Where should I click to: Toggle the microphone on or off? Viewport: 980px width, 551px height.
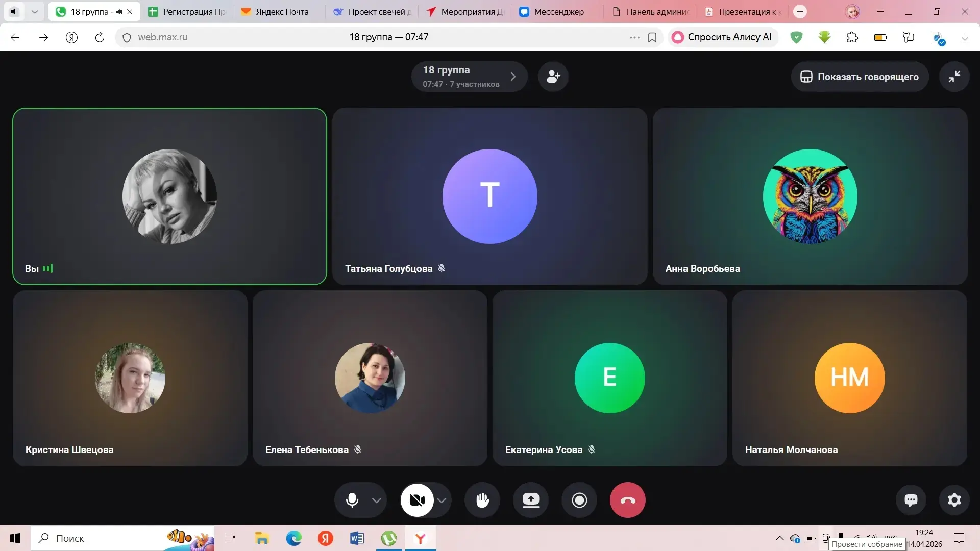point(352,500)
